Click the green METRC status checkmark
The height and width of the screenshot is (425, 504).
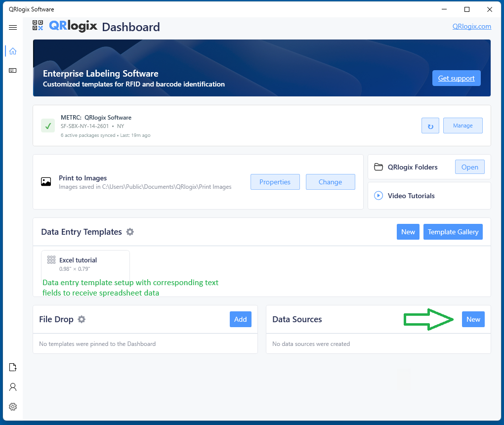(48, 126)
